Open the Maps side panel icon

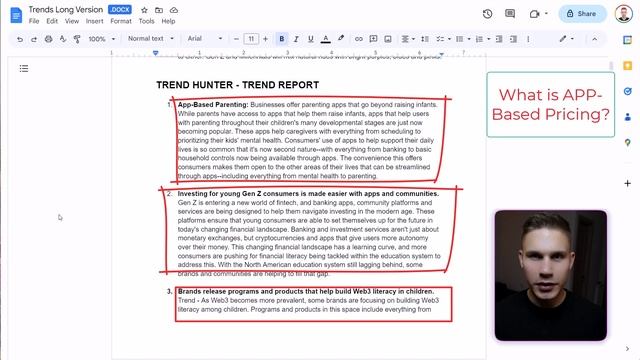tap(627, 143)
